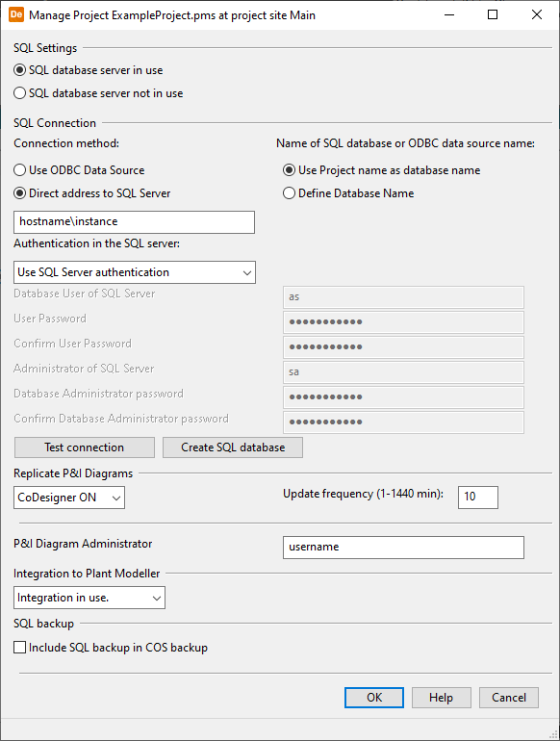Click Create SQL database button
This screenshot has height=741, width=560.
tap(233, 447)
